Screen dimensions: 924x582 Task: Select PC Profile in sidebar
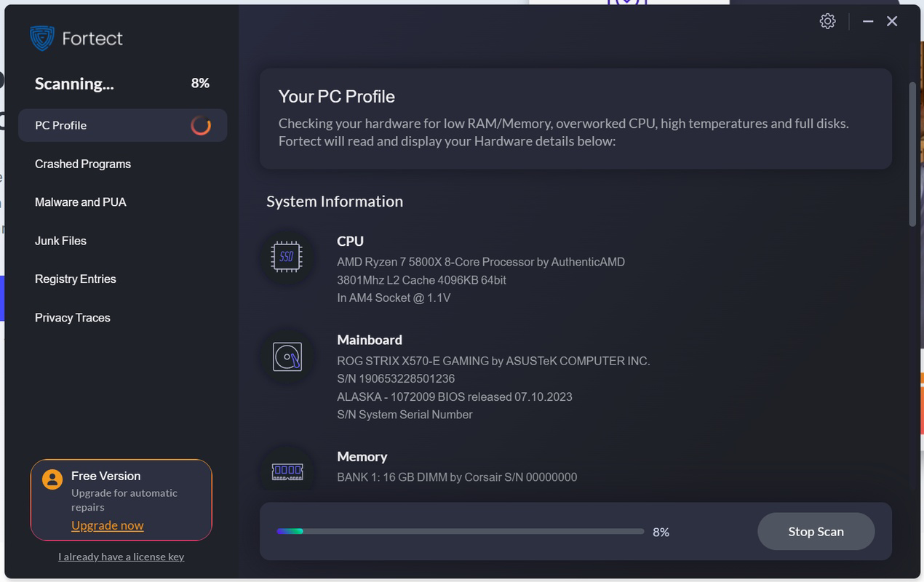tap(122, 125)
